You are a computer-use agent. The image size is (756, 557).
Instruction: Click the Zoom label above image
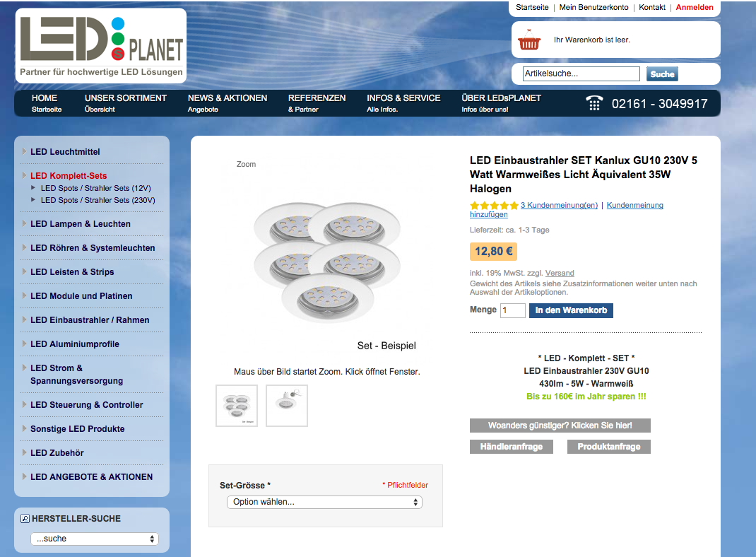tap(246, 165)
